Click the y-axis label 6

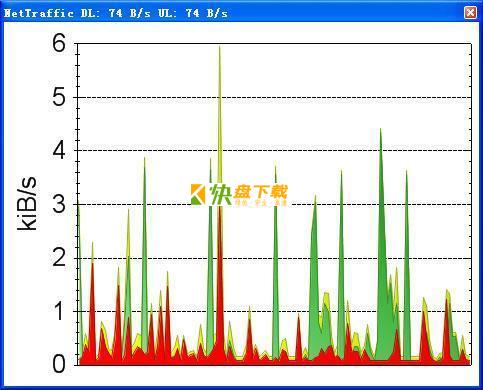(x=59, y=44)
